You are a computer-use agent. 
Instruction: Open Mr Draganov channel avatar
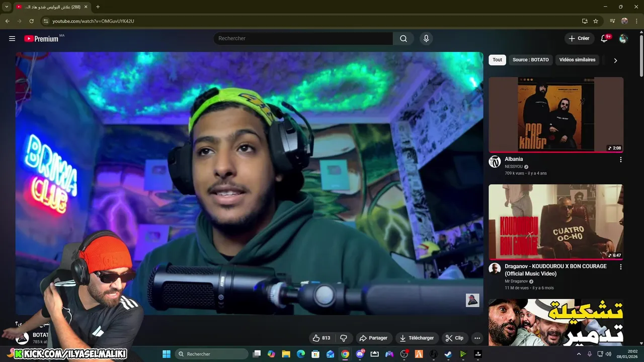[x=495, y=268]
